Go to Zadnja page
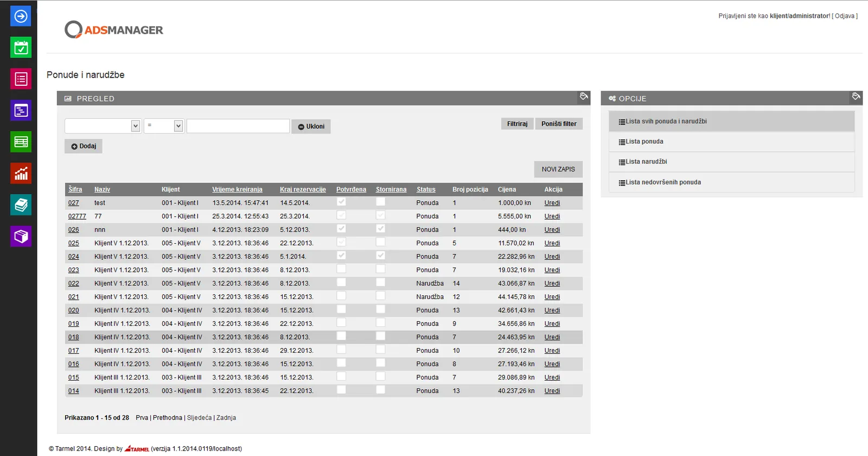 tap(226, 418)
